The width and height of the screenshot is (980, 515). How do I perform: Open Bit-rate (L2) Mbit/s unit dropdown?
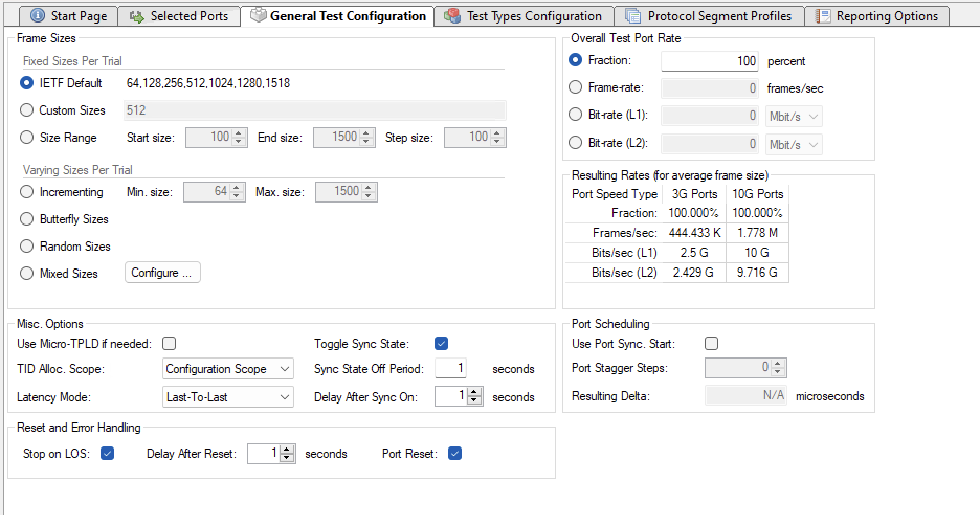pyautogui.click(x=794, y=144)
